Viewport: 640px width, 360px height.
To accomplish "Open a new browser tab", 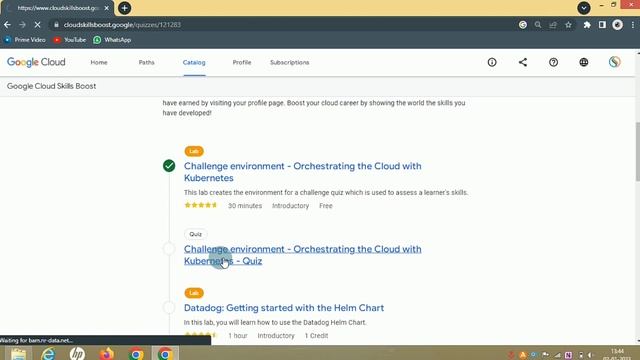I will (x=124, y=8).
